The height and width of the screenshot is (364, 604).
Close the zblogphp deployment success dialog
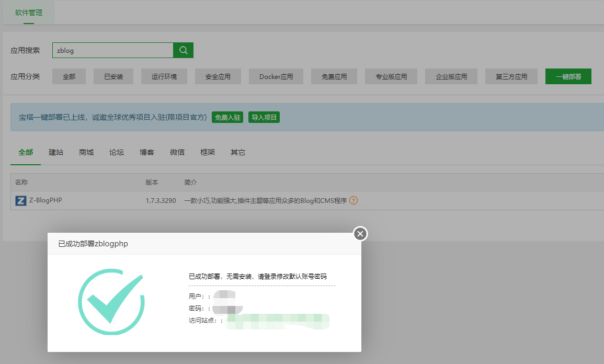tap(360, 234)
